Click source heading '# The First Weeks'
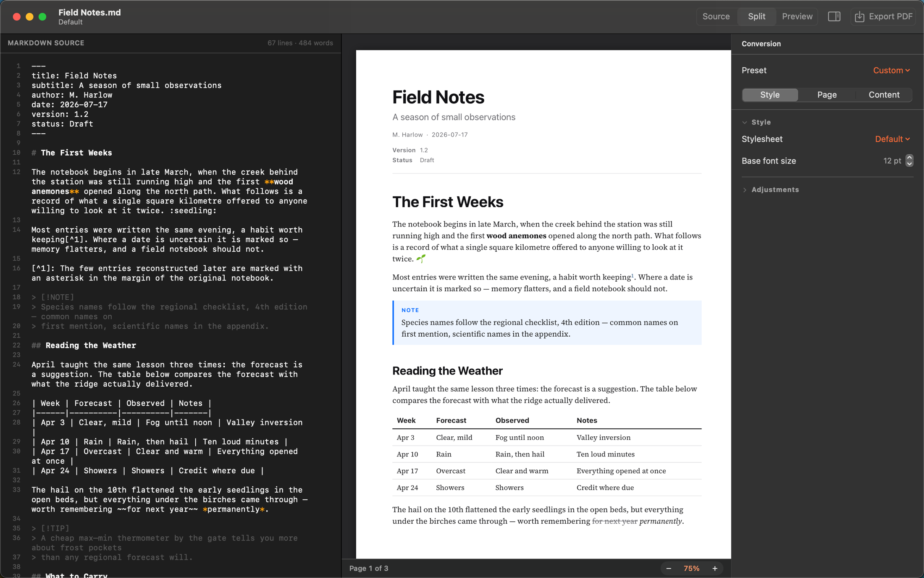This screenshot has width=924, height=578. 71,153
